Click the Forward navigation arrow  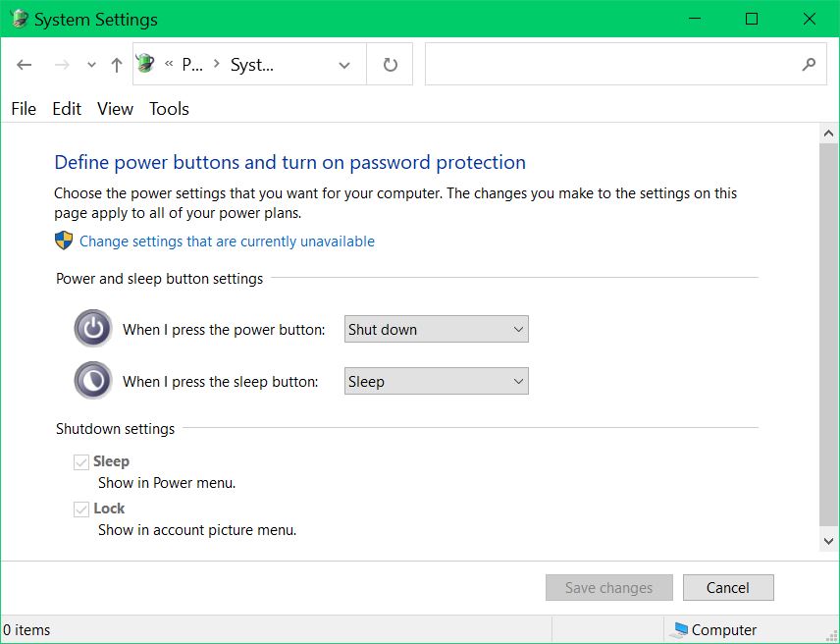coord(61,65)
